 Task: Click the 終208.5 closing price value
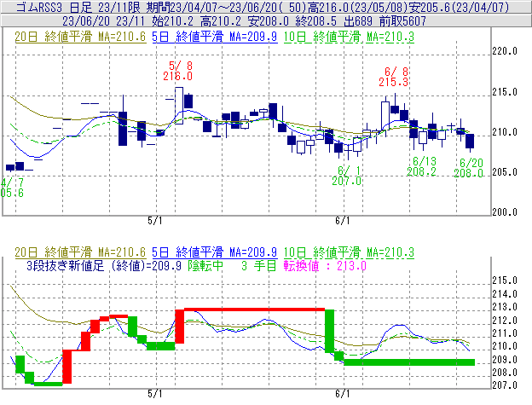click(316, 21)
